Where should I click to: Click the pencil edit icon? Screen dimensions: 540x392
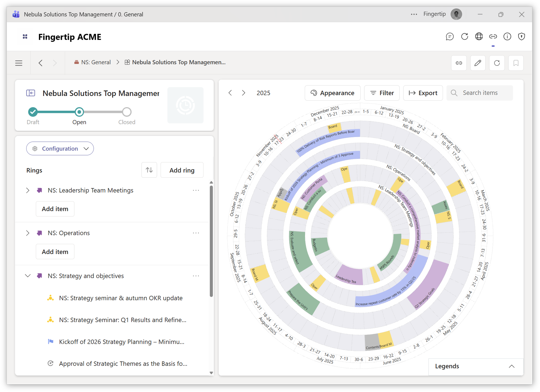pyautogui.click(x=478, y=63)
